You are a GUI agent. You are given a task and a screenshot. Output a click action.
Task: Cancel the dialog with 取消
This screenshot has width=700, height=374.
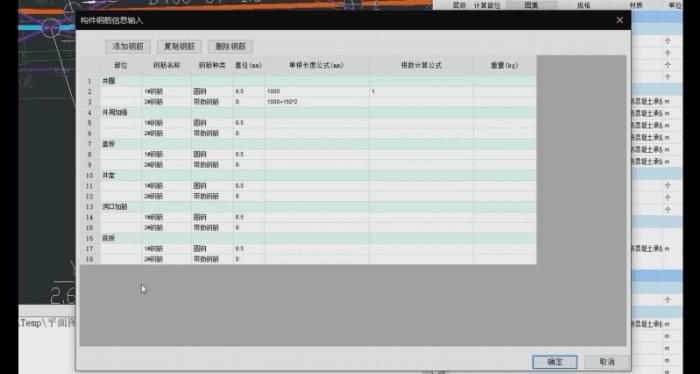coord(607,362)
